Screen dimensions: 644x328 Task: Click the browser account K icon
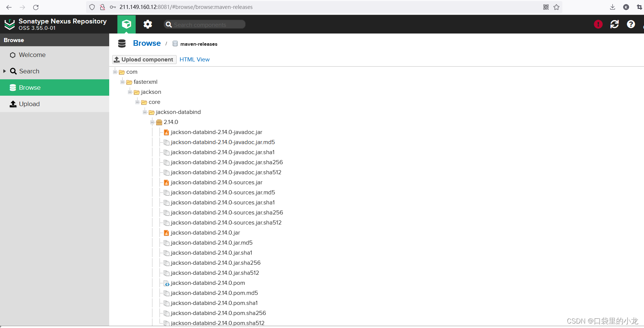626,7
